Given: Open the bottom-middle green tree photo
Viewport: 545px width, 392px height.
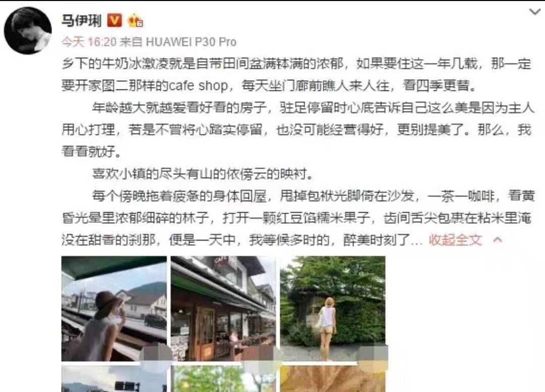Looking at the screenshot, I should click(223, 378).
